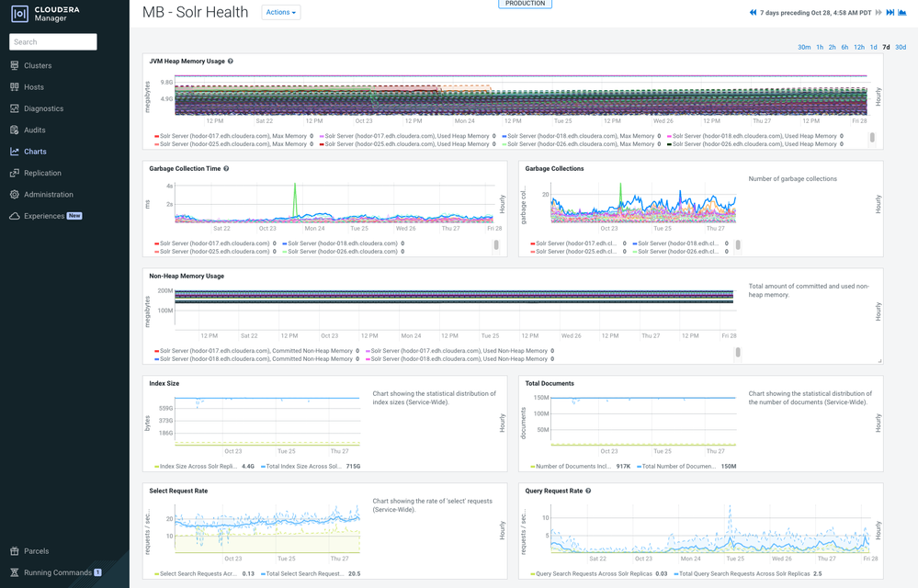Click the Garbage Collection Time legend scrollbar
Viewport: 918px width, 588px height.
[496, 245]
